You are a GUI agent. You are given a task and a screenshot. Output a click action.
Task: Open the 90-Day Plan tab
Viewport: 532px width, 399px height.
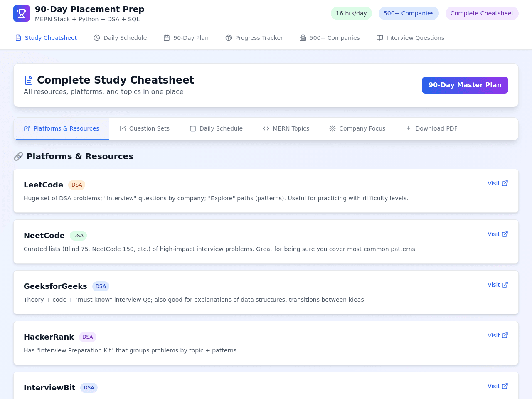186,38
